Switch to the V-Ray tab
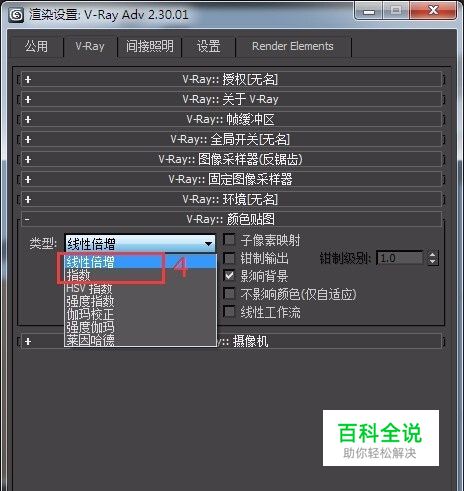 point(90,47)
